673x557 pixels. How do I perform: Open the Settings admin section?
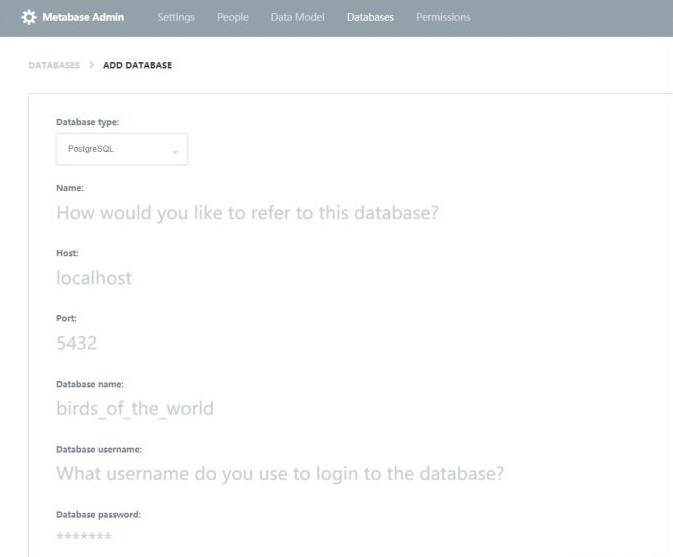pos(176,18)
